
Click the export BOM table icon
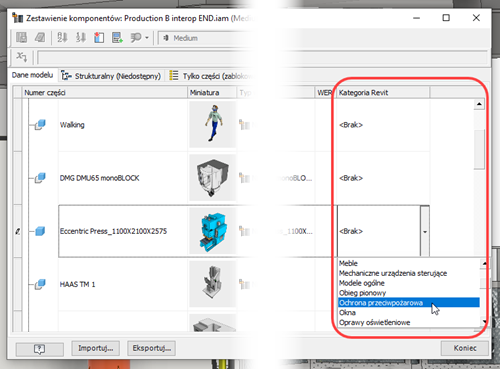[40, 38]
